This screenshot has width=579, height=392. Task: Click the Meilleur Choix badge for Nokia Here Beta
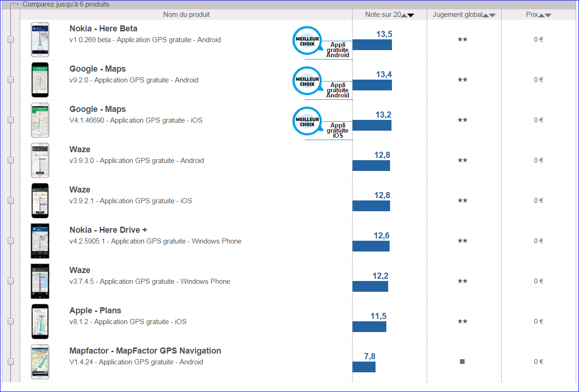(307, 41)
